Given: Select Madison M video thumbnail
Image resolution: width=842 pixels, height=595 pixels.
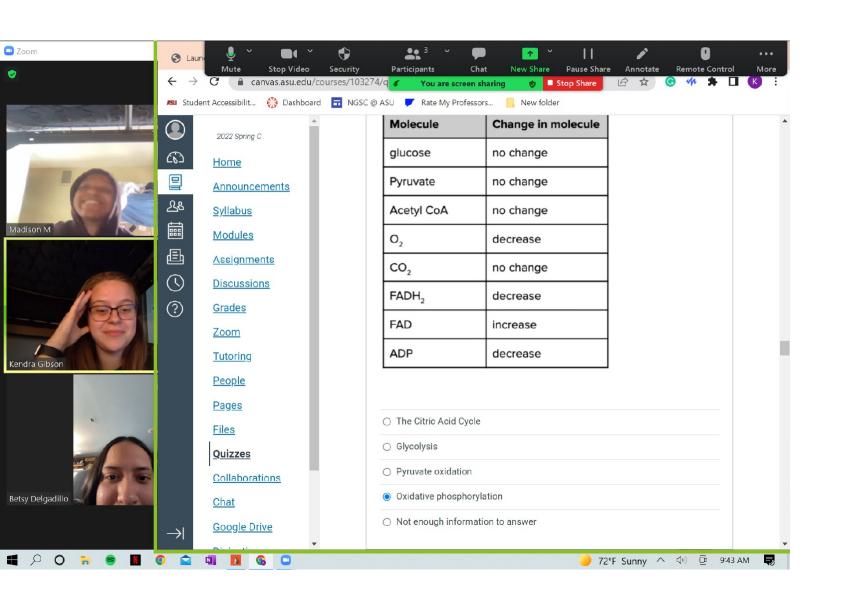Looking at the screenshot, I should click(x=79, y=170).
